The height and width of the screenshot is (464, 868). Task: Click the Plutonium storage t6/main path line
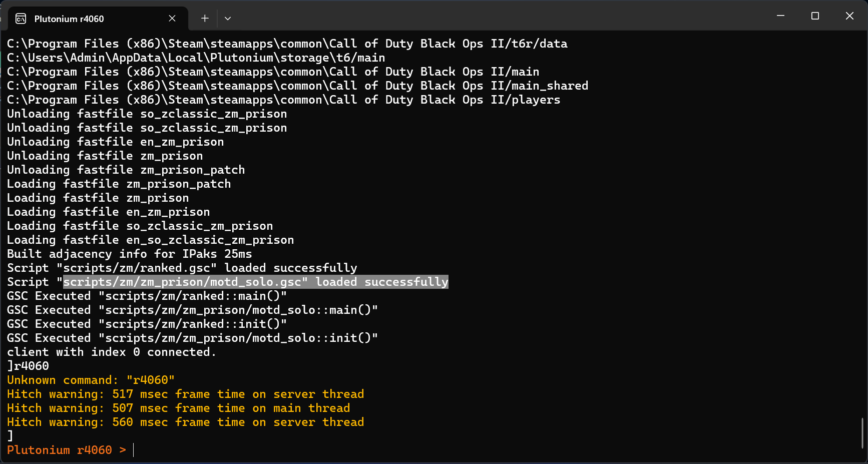(196, 58)
